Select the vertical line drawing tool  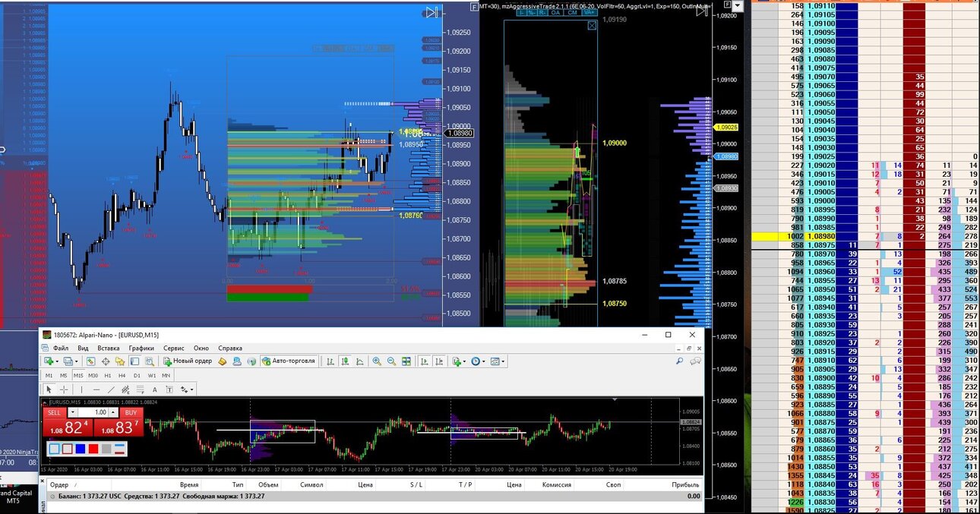coord(81,389)
